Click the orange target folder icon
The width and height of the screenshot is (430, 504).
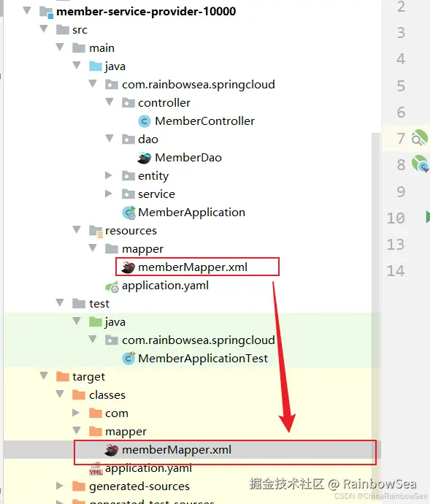[x=62, y=376]
